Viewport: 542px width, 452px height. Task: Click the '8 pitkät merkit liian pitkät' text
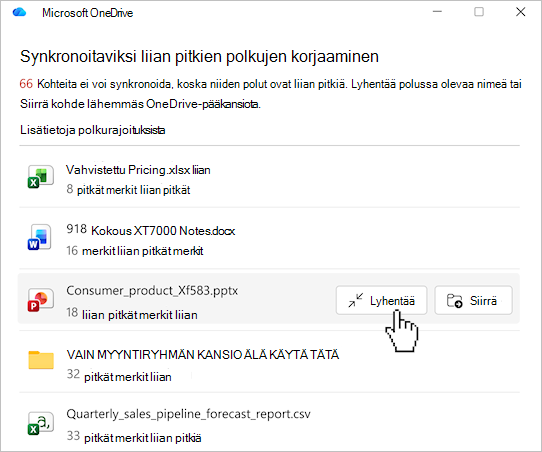click(128, 190)
